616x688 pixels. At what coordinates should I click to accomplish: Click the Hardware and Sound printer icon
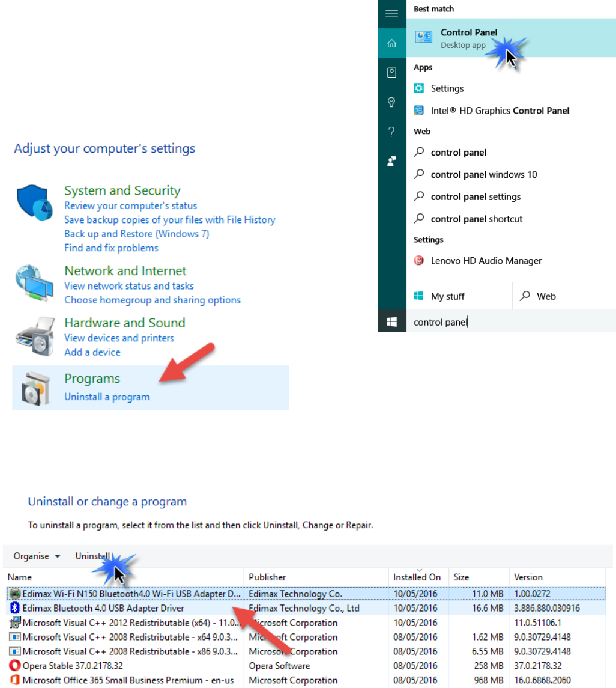[35, 336]
